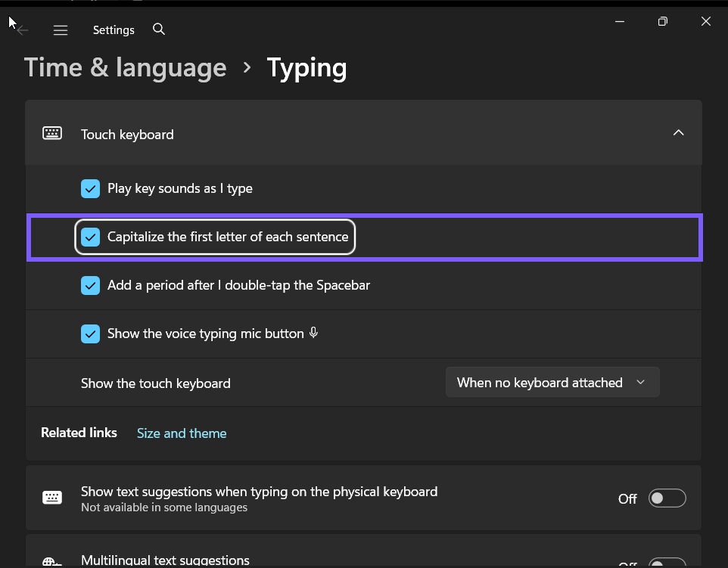728x568 pixels.
Task: Uncheck Play key sounds as I type
Action: 91,189
